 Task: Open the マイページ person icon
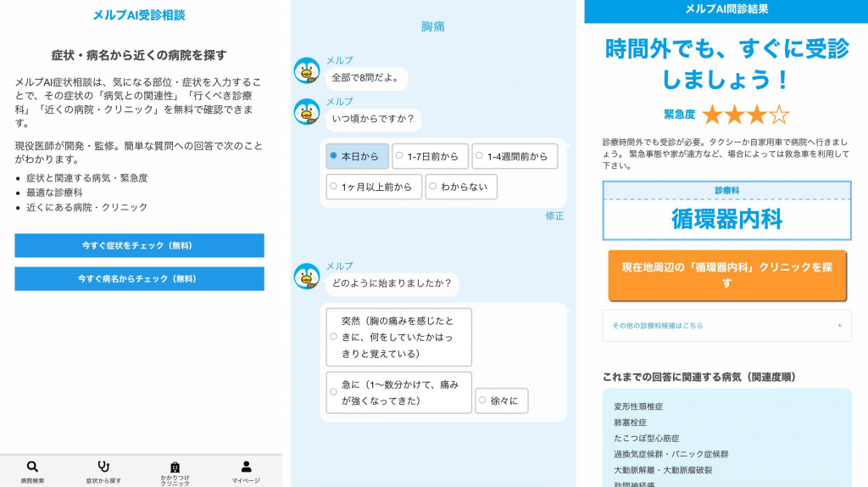[x=247, y=467]
